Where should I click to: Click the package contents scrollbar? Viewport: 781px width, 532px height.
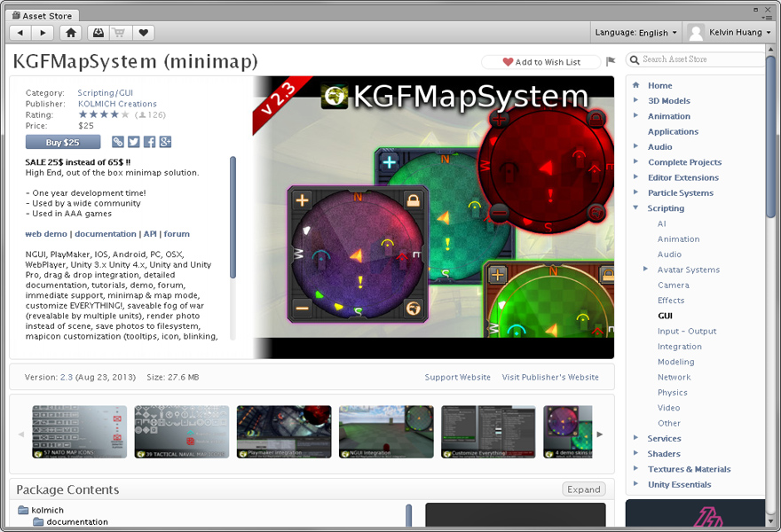pyautogui.click(x=409, y=515)
